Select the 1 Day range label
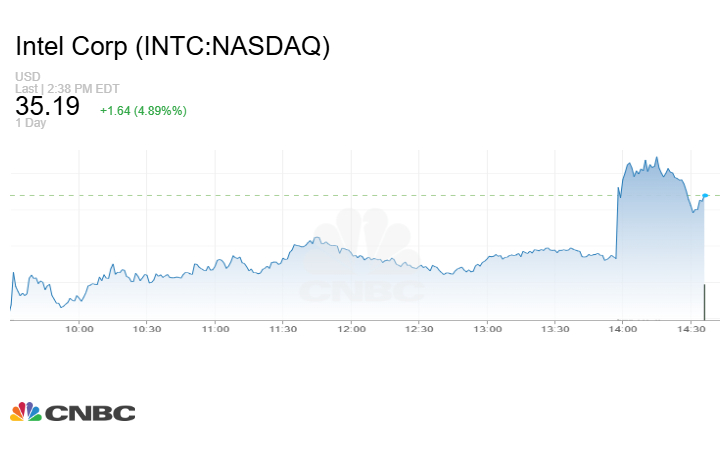Image resolution: width=720 pixels, height=450 pixels. [32, 123]
